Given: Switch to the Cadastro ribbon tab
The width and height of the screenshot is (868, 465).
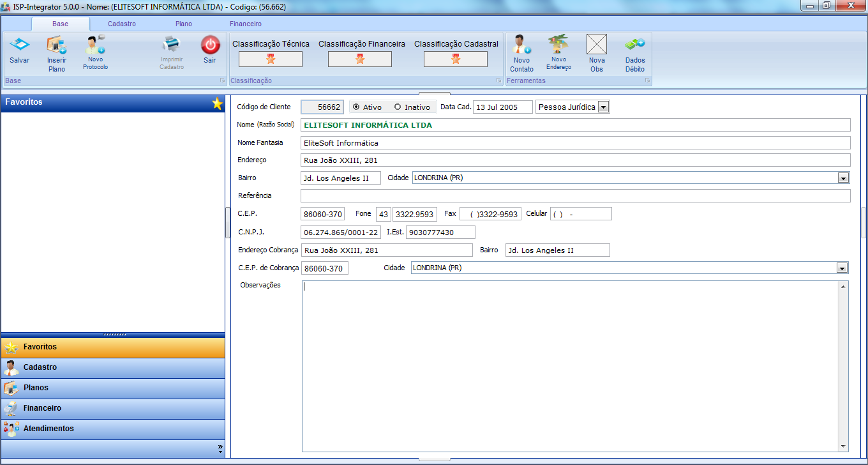Looking at the screenshot, I should click(x=121, y=24).
